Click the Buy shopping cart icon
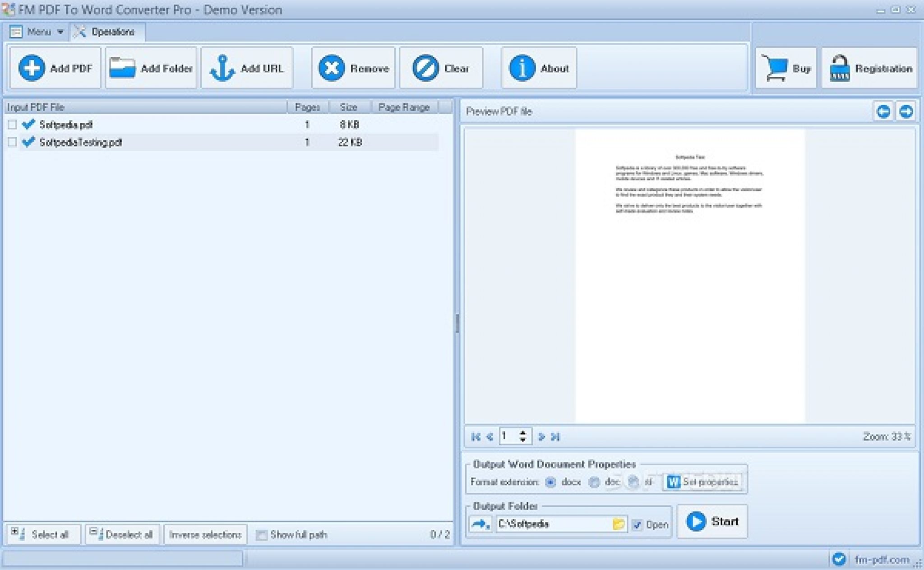This screenshot has width=924, height=570. [774, 68]
